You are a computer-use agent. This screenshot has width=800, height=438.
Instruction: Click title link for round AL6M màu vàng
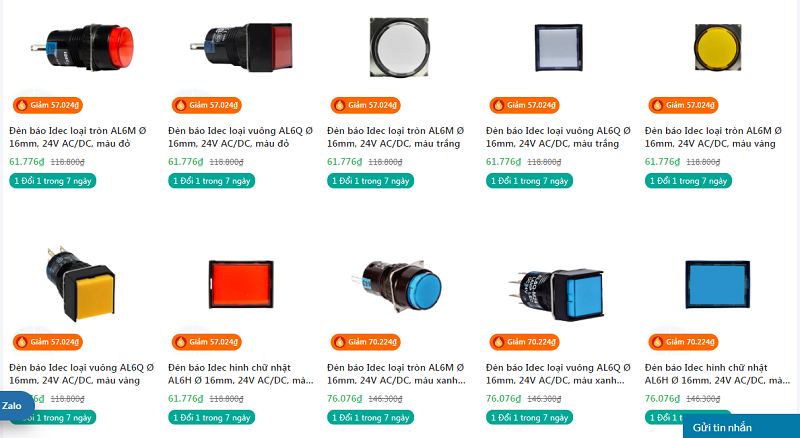point(713,137)
